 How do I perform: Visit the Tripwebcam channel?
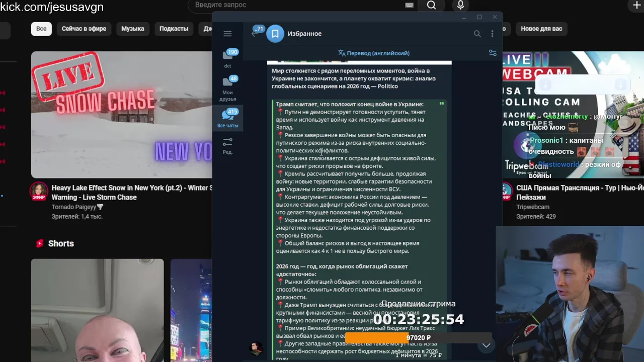tap(533, 207)
